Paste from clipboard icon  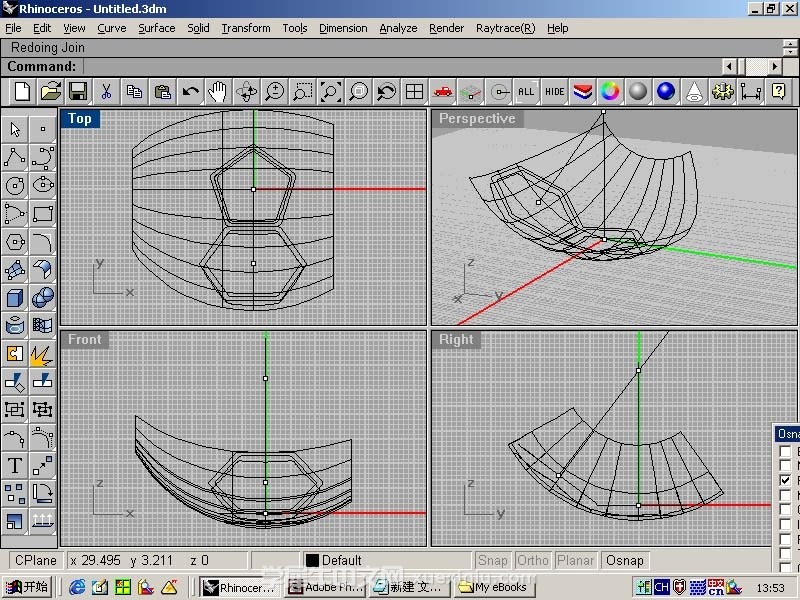[162, 92]
